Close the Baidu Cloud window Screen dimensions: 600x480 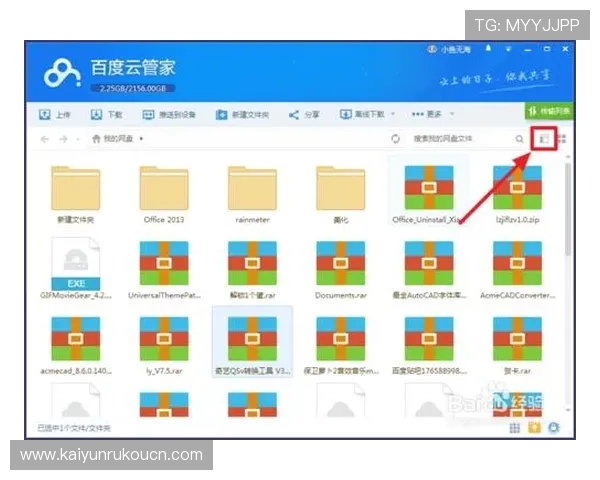point(566,49)
